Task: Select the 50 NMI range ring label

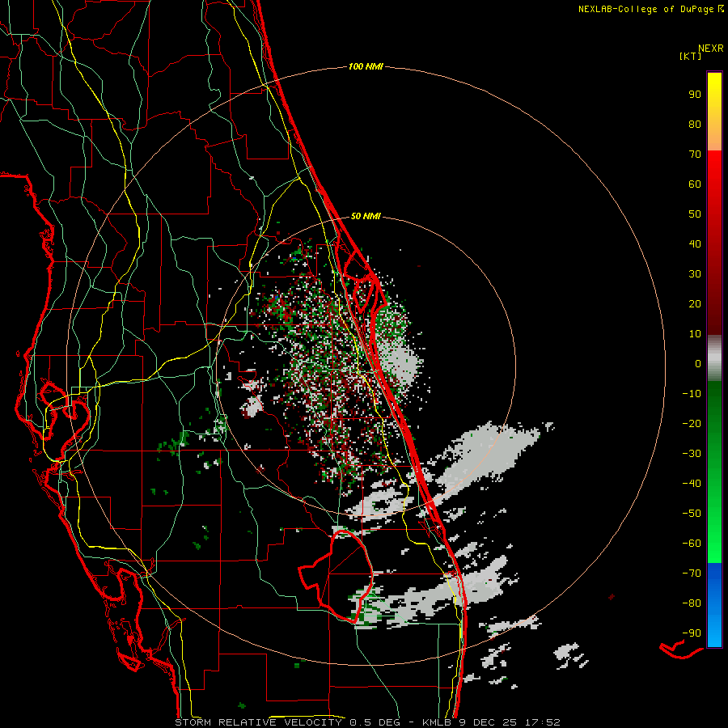Action: [366, 216]
